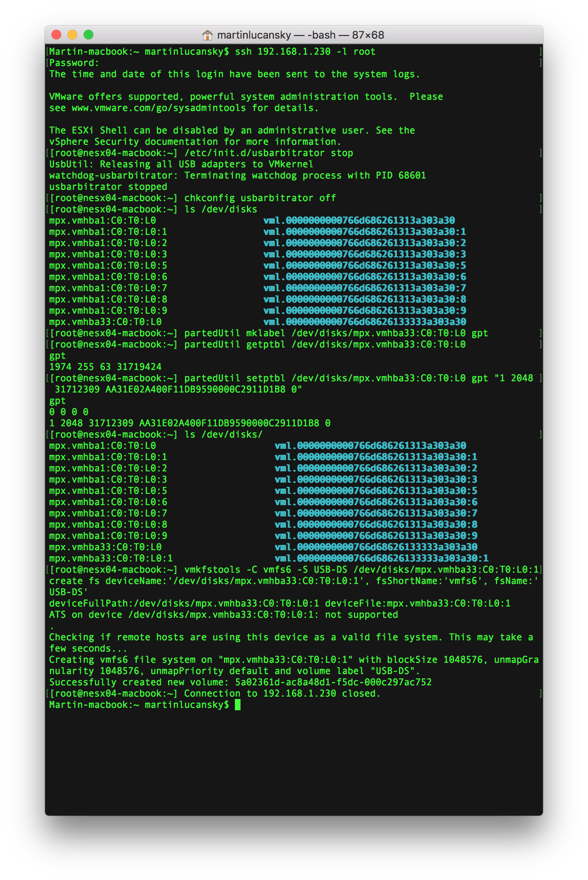The image size is (588, 880).
Task: Click the yellow minimize window button
Action: (x=72, y=35)
